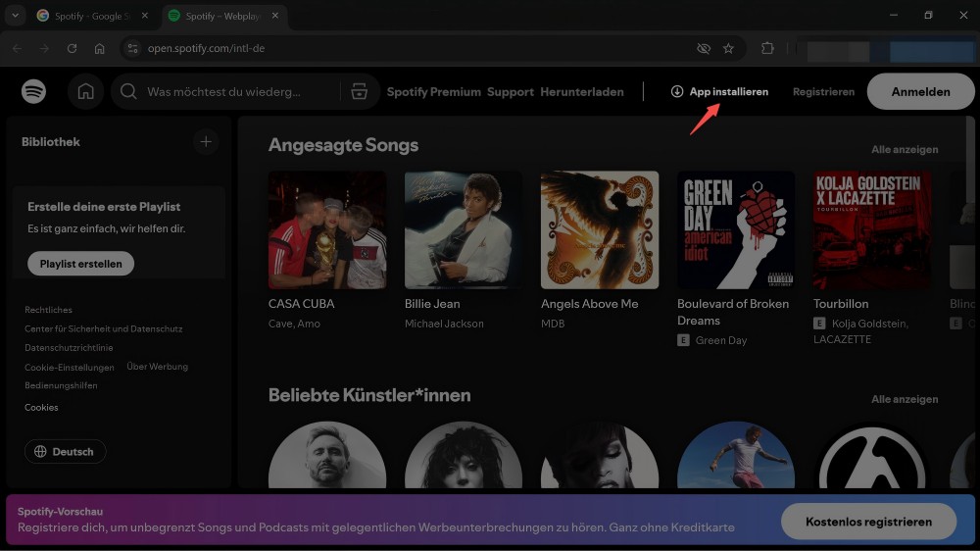Open Über Werbung link
This screenshot has height=551, width=980.
pyautogui.click(x=158, y=367)
